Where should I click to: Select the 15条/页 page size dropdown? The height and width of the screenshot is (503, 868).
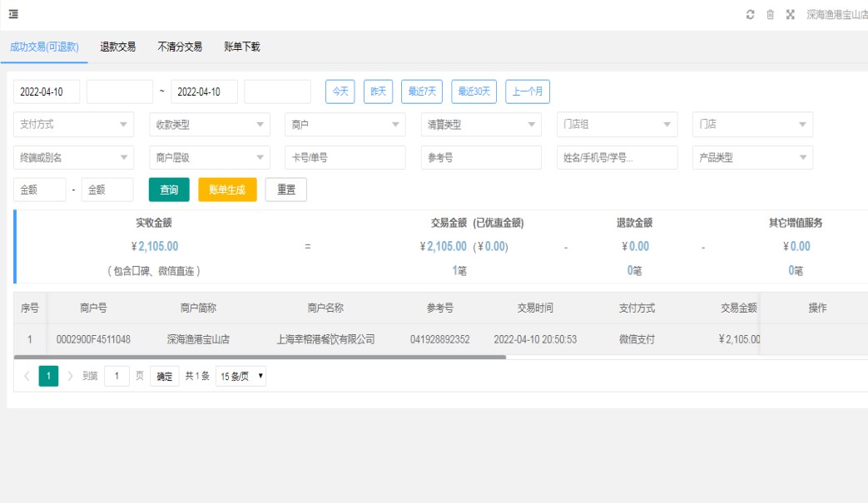click(241, 376)
